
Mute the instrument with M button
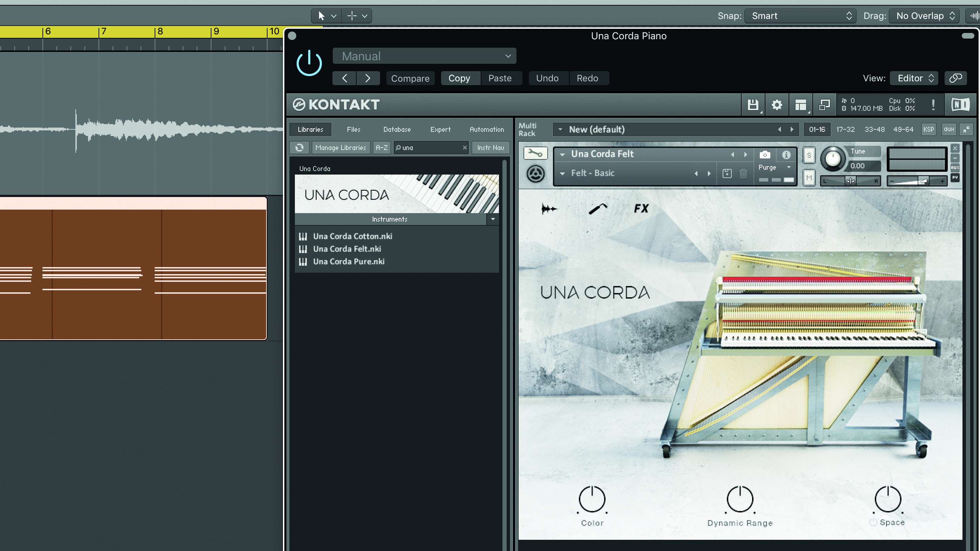click(809, 178)
